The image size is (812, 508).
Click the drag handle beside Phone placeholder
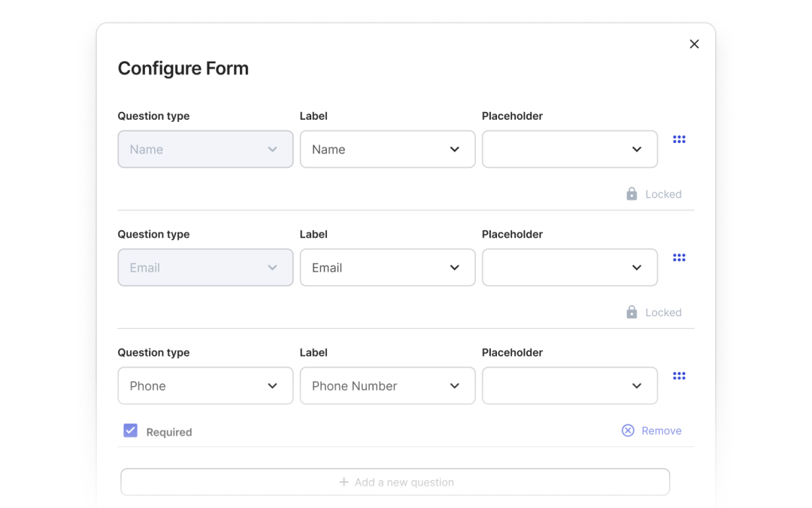tap(679, 375)
